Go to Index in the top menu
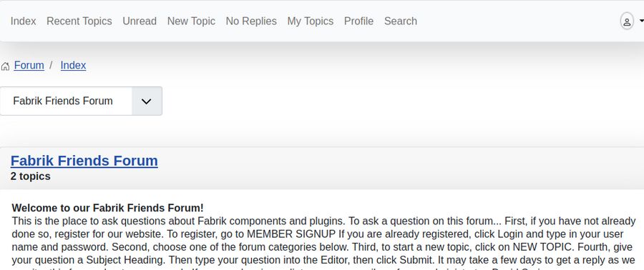The image size is (644, 270). 24,21
